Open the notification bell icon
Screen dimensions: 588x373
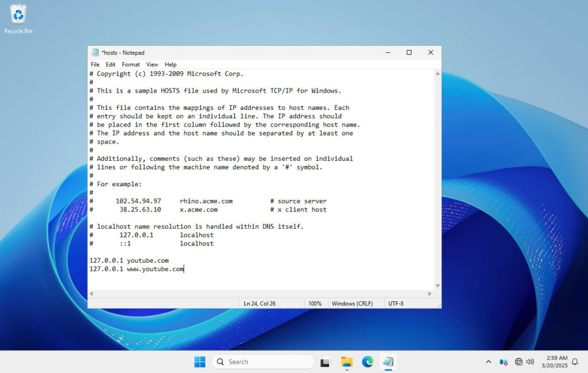tap(575, 362)
